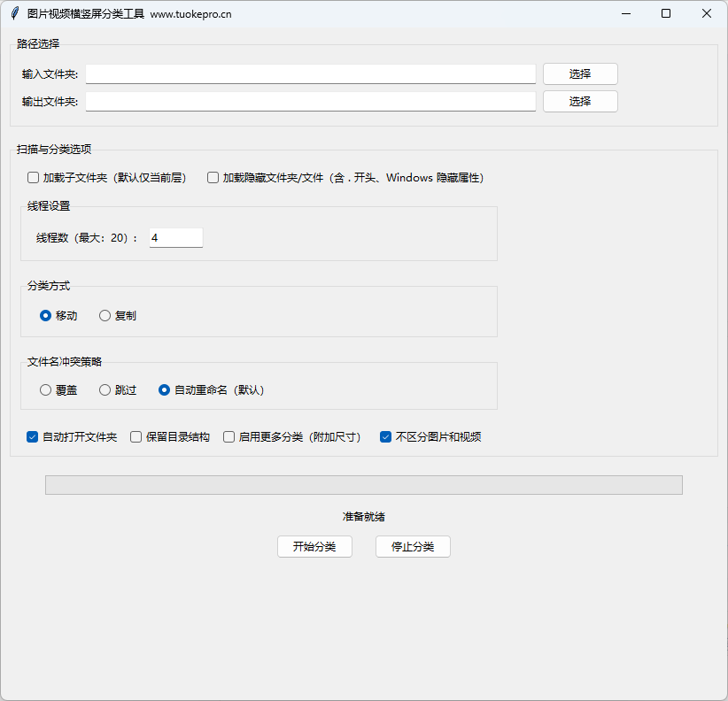This screenshot has width=728, height=701.
Task: Click the 输出文件夹 path input field
Action: coord(310,102)
